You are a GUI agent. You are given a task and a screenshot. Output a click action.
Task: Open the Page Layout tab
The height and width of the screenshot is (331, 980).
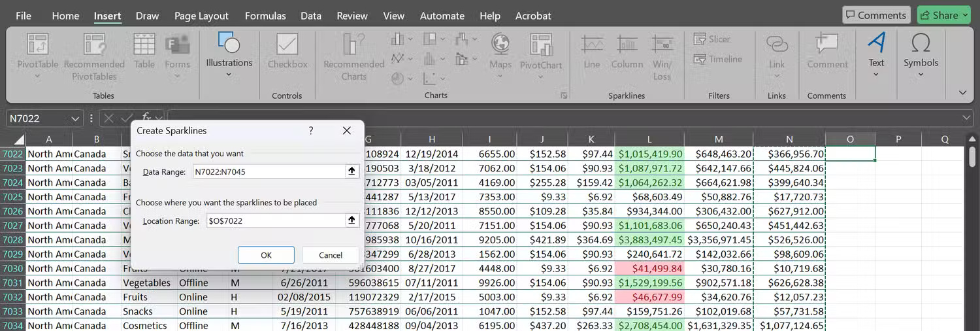[201, 16]
